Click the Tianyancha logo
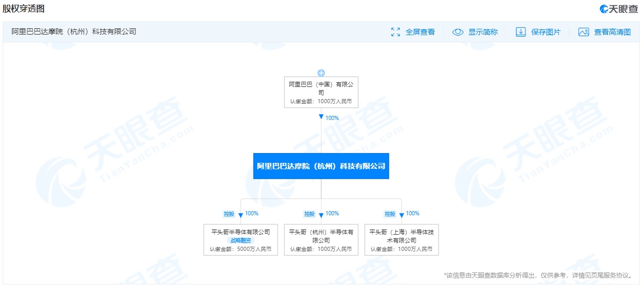This screenshot has width=644, height=286. 620,8
